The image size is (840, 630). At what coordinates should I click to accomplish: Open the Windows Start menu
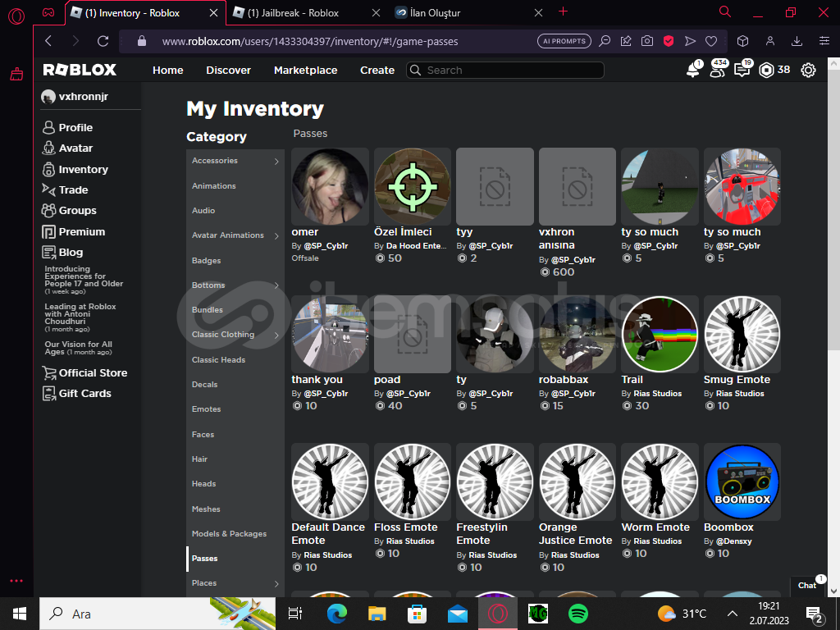(x=20, y=614)
